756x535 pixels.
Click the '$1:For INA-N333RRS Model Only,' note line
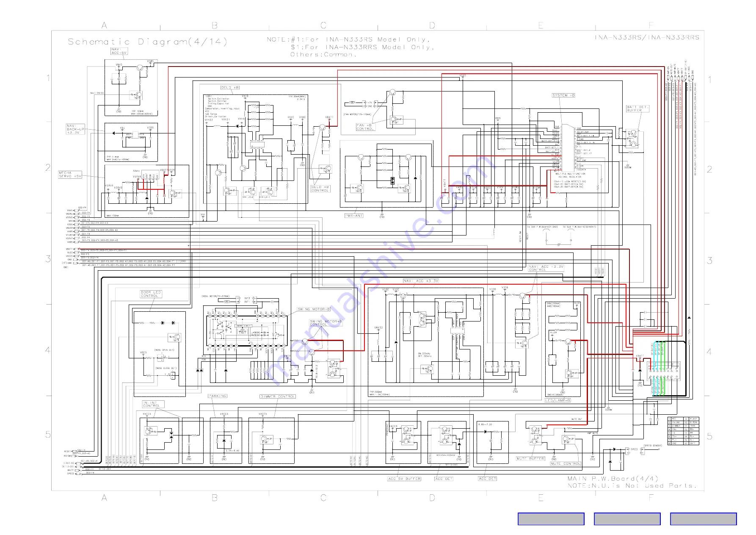point(362,47)
